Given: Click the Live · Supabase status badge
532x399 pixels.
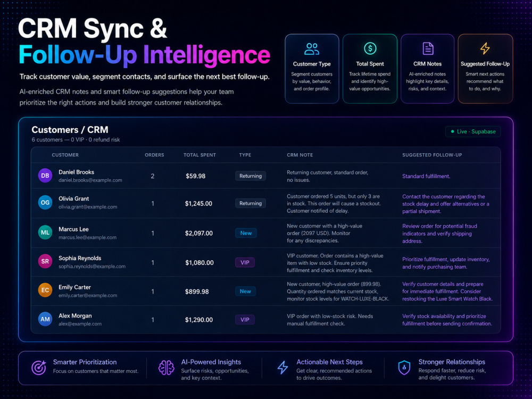Looking at the screenshot, I should [473, 131].
